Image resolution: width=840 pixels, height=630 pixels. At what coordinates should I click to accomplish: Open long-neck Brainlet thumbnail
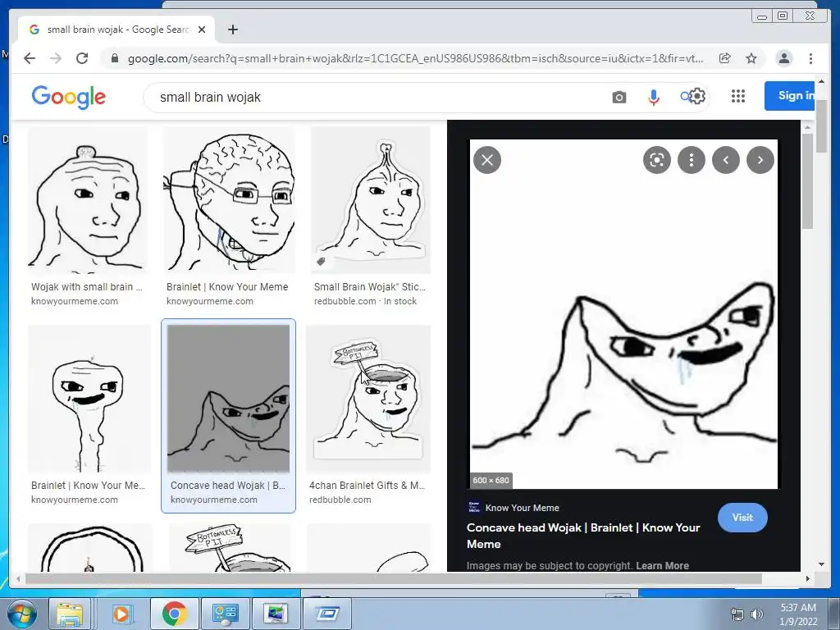(89, 399)
